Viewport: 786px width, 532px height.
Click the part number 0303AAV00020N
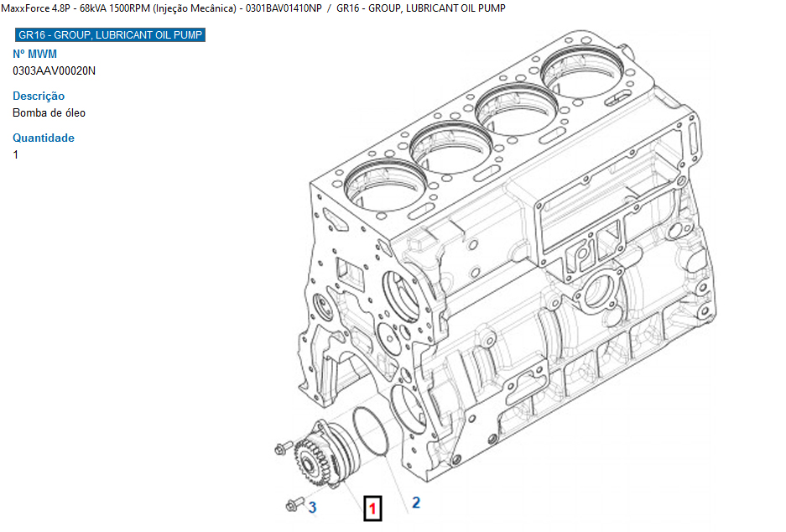click(54, 70)
